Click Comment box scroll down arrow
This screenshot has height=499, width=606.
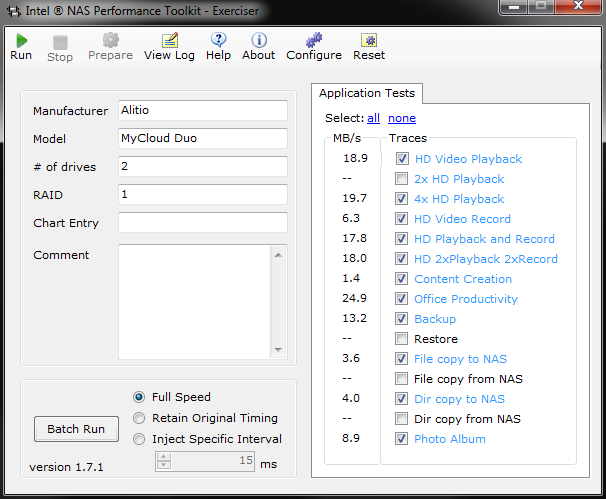[x=278, y=350]
